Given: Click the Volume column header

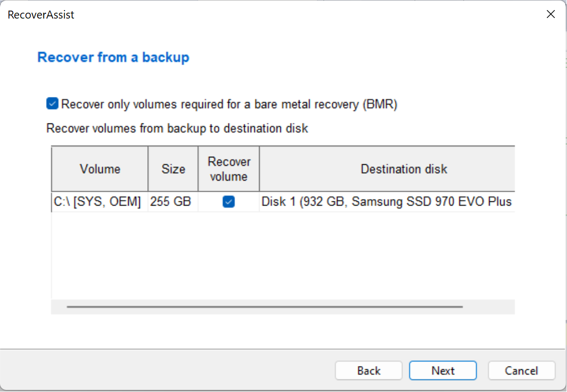Looking at the screenshot, I should [x=100, y=169].
